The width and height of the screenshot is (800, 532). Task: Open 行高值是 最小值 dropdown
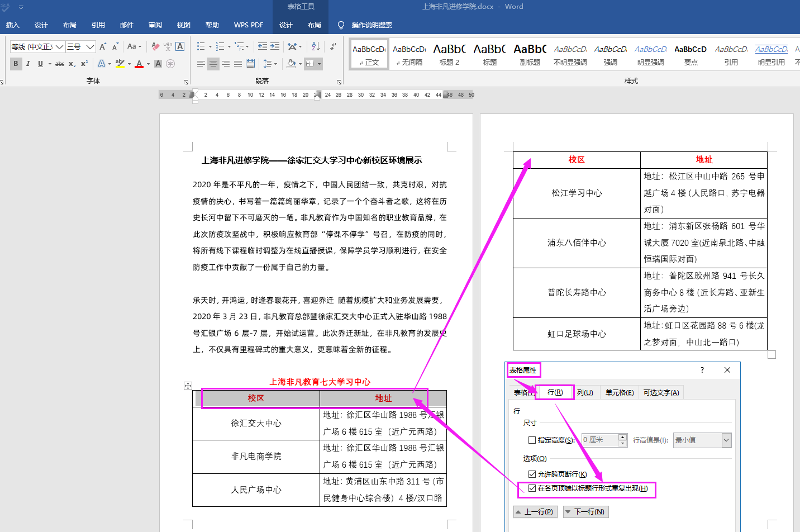coord(726,440)
